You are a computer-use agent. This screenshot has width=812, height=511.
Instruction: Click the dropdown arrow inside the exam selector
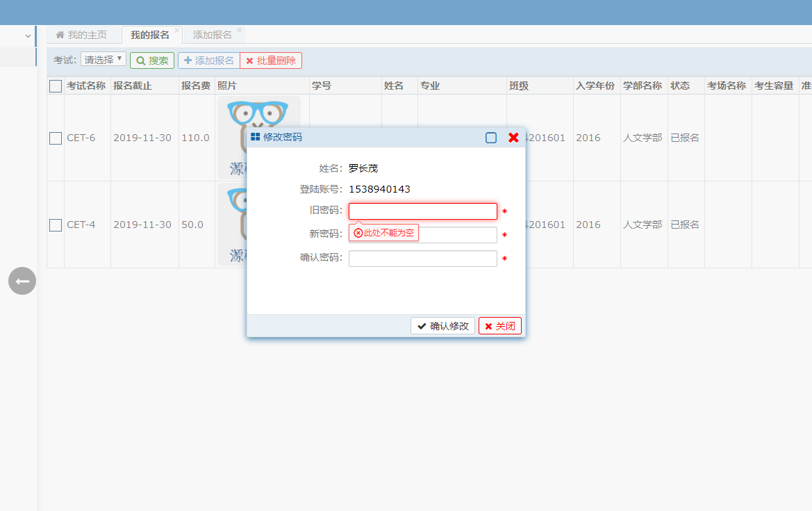pyautogui.click(x=119, y=60)
